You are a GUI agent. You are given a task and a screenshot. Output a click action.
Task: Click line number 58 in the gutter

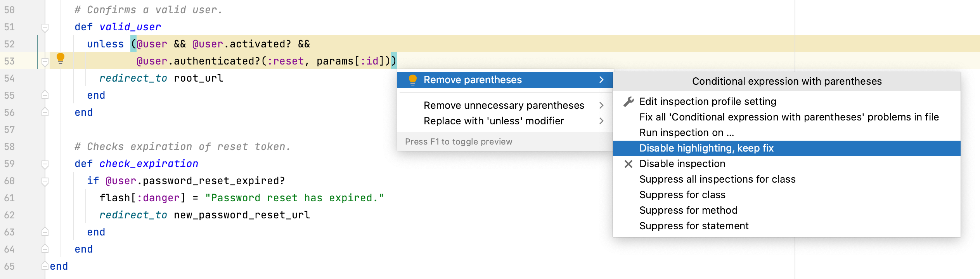point(9,147)
